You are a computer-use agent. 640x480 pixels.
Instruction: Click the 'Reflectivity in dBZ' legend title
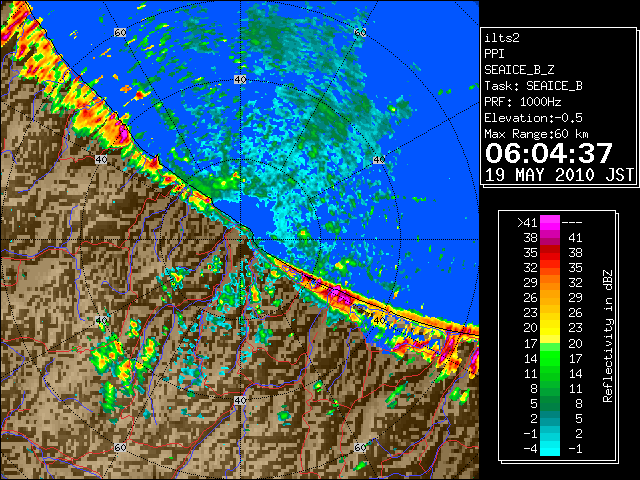608,336
